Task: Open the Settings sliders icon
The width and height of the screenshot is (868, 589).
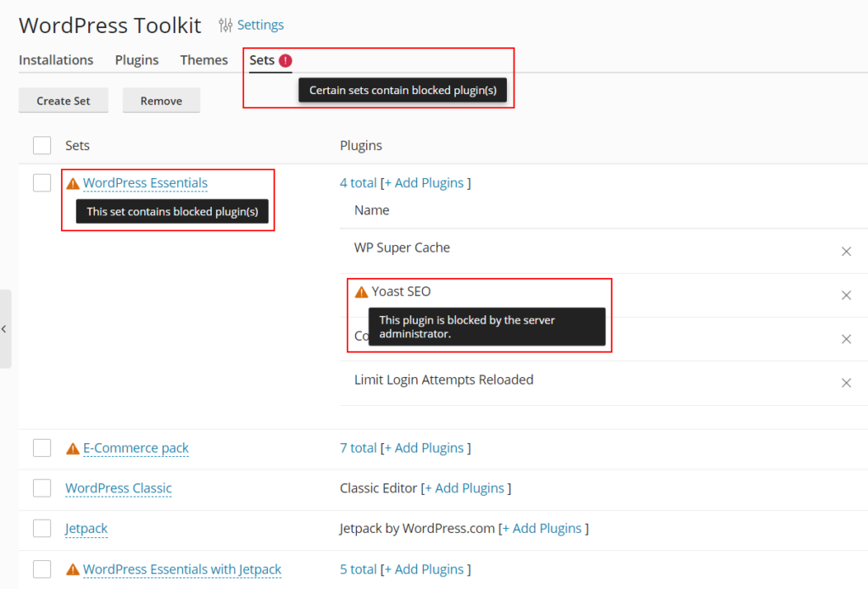Action: 225,25
